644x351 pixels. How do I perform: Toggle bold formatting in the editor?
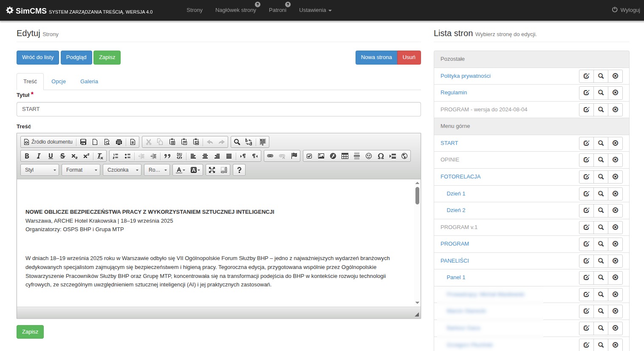[x=27, y=156]
